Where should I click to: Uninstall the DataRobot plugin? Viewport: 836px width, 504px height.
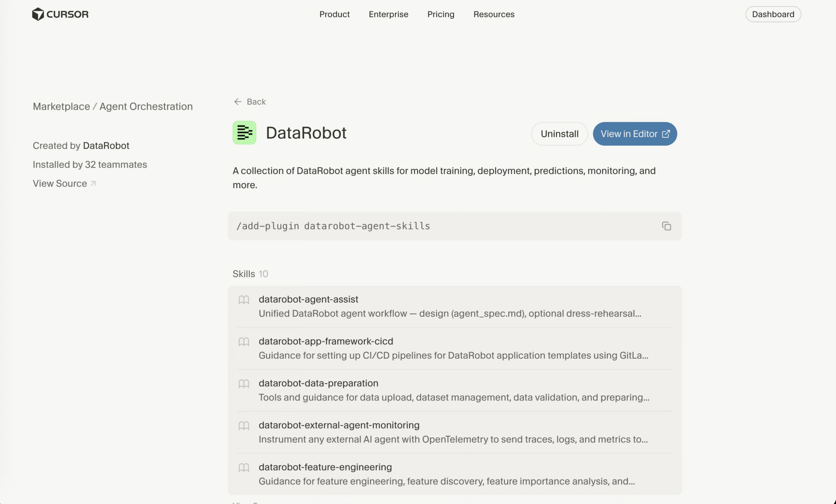(559, 134)
